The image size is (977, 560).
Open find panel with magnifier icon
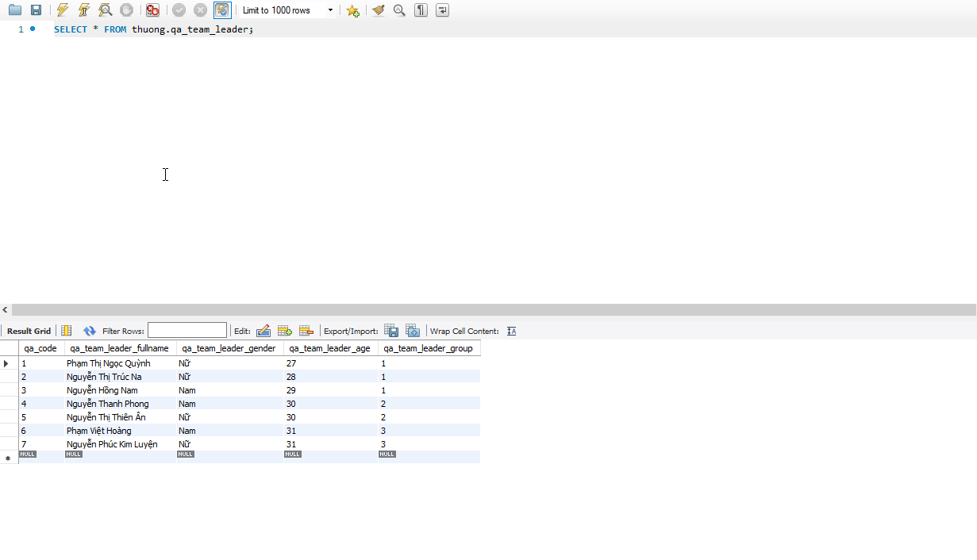pos(399,10)
